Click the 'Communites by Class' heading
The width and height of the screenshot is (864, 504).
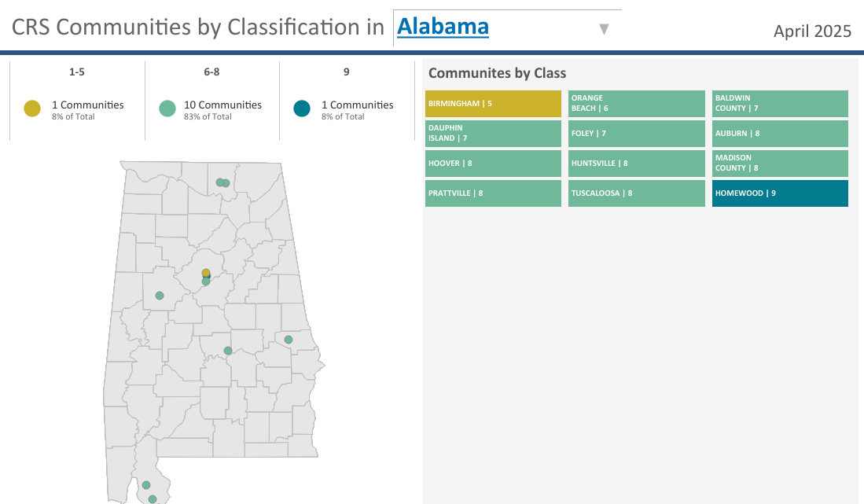[497, 73]
